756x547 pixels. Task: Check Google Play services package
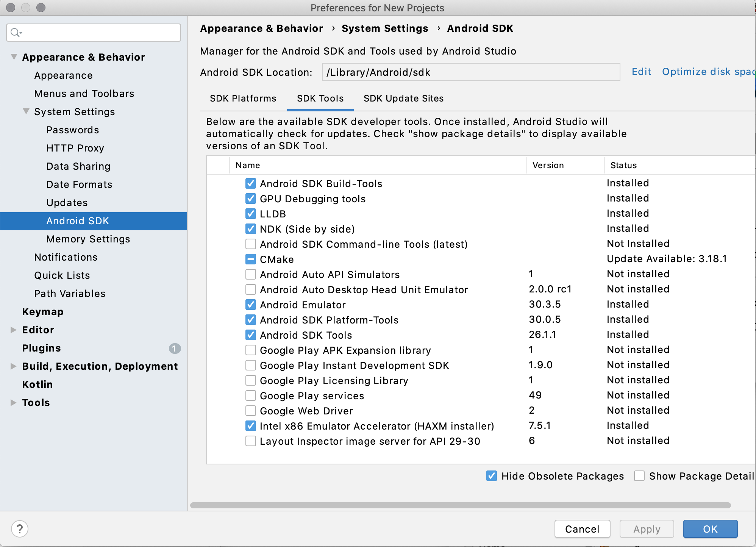[x=250, y=395]
